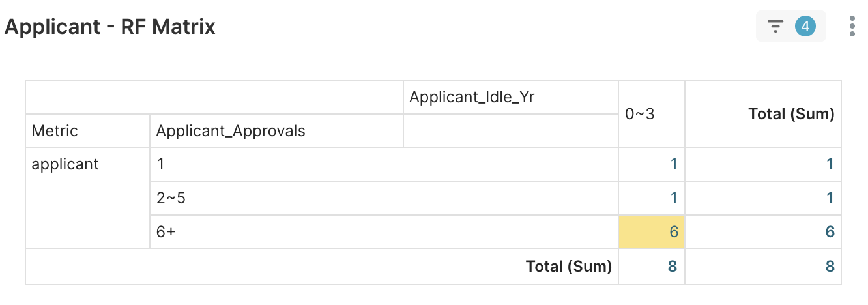Click the Applicant_Idle_Yr column header
The width and height of the screenshot is (868, 305).
click(472, 97)
